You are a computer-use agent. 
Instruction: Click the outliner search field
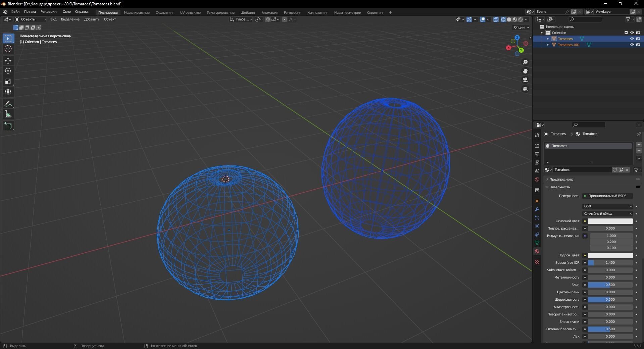point(585,19)
